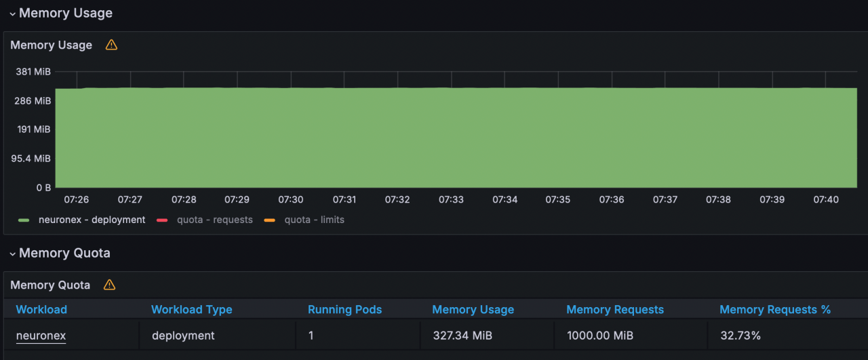The width and height of the screenshot is (868, 360).
Task: Sort table by Running Pods column
Action: [344, 309]
